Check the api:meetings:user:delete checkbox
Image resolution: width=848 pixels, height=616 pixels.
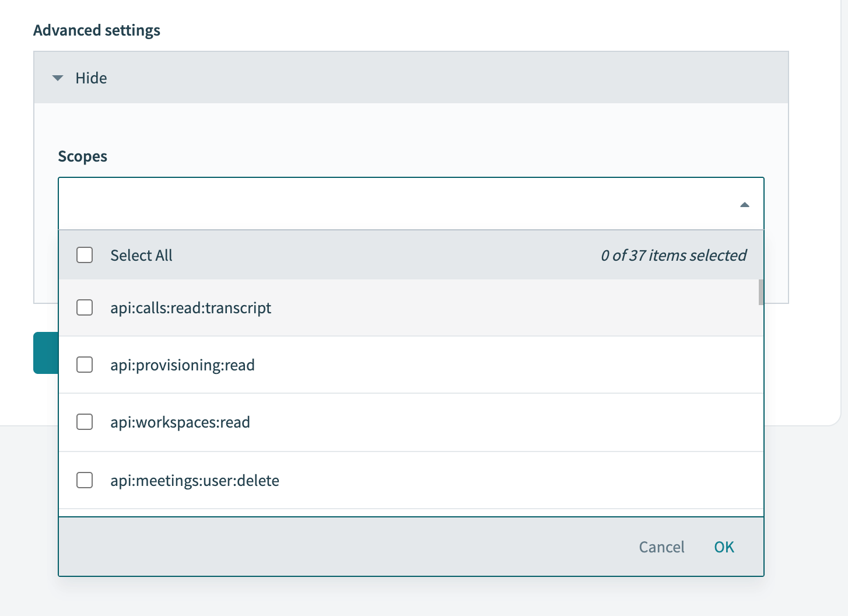pos(85,480)
